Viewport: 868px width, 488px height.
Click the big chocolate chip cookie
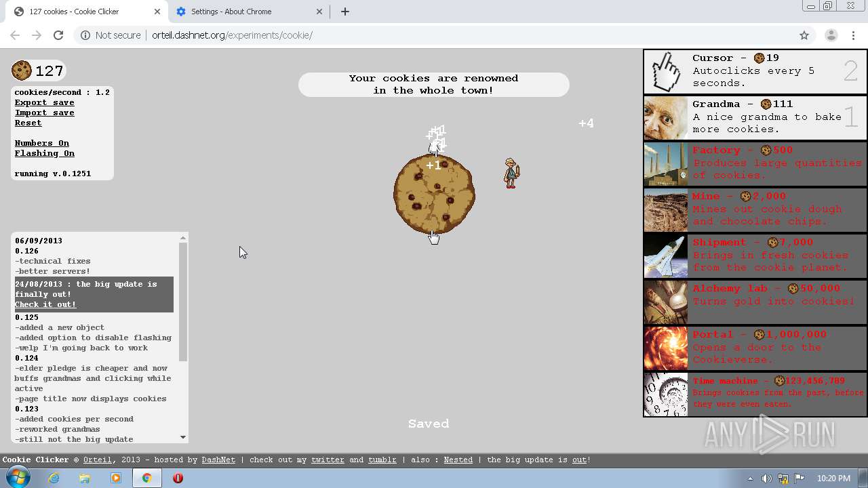434,195
